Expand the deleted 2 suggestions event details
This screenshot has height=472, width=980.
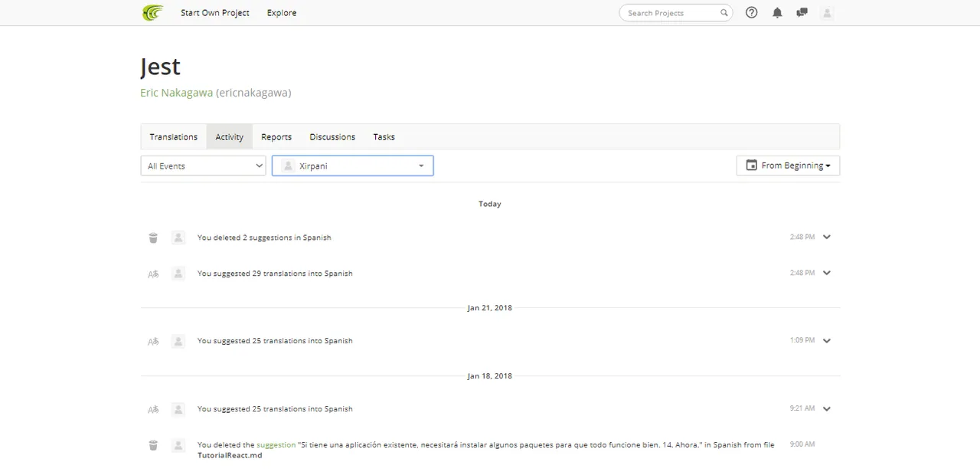827,238
